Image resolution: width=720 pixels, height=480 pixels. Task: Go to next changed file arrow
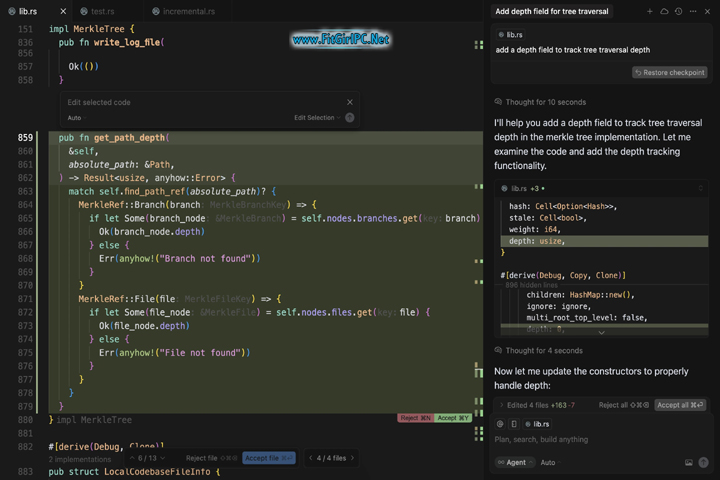tap(353, 458)
